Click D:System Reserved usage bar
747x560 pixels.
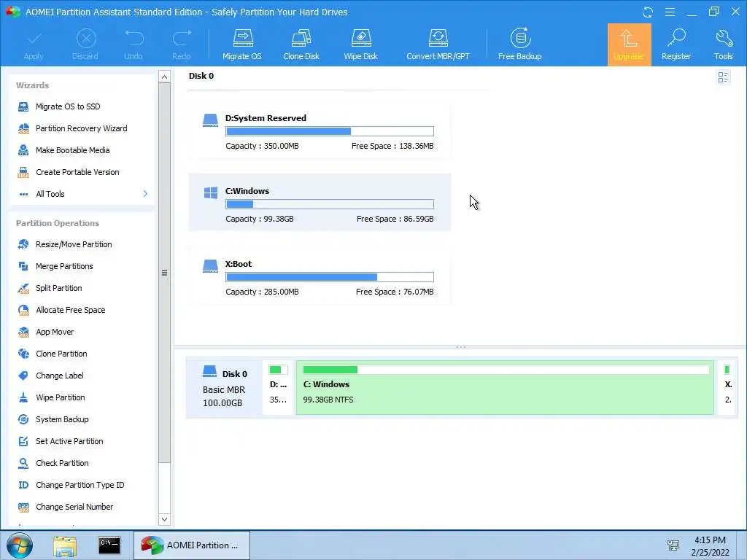330,131
